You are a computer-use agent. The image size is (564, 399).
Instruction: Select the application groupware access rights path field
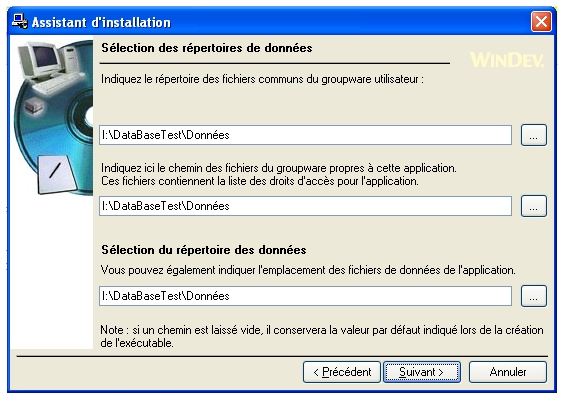tap(305, 206)
